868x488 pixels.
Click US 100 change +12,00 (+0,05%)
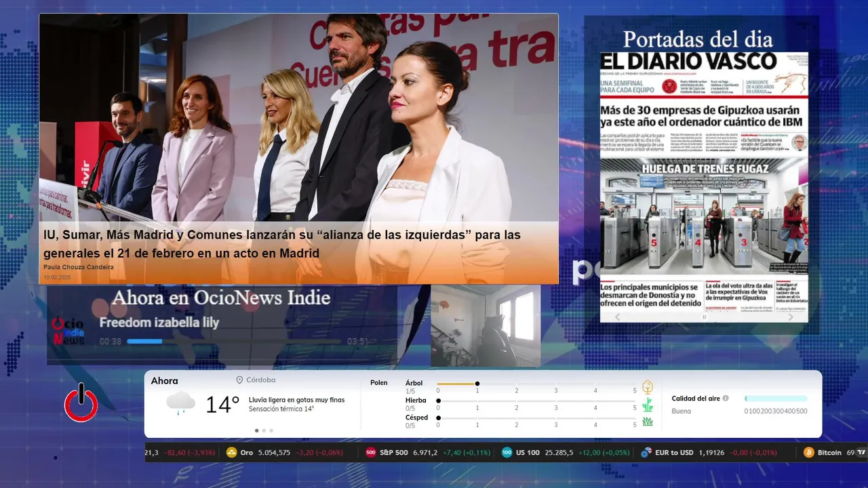click(x=604, y=453)
